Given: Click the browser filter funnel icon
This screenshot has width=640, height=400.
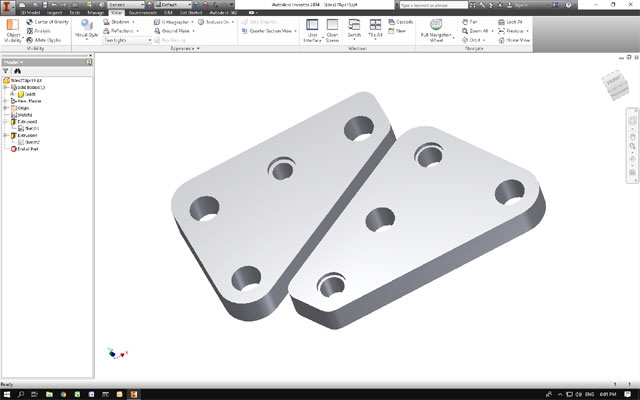Looking at the screenshot, I should (6, 71).
